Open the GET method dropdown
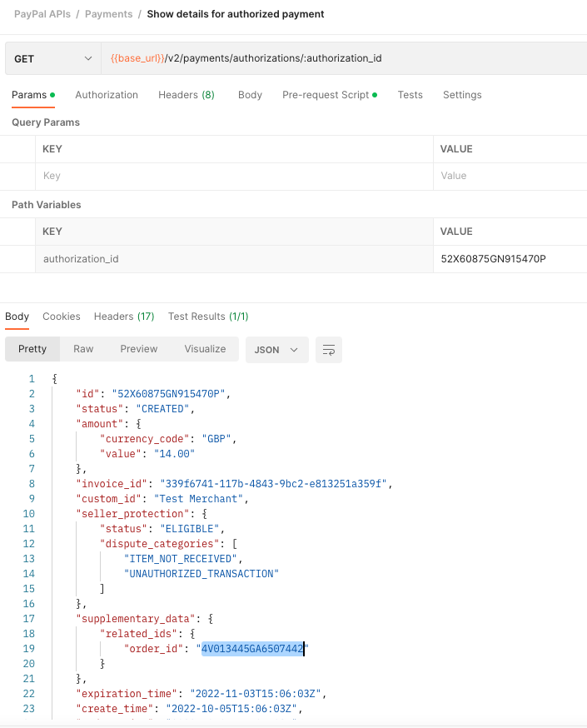 [x=53, y=58]
